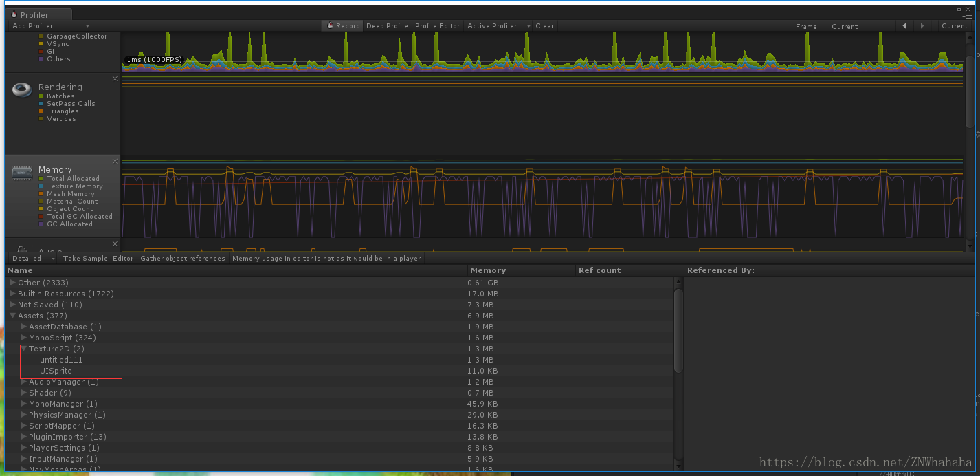Expand the MonoScript (324) node
Viewport: 980px width, 476px height.
(x=24, y=338)
